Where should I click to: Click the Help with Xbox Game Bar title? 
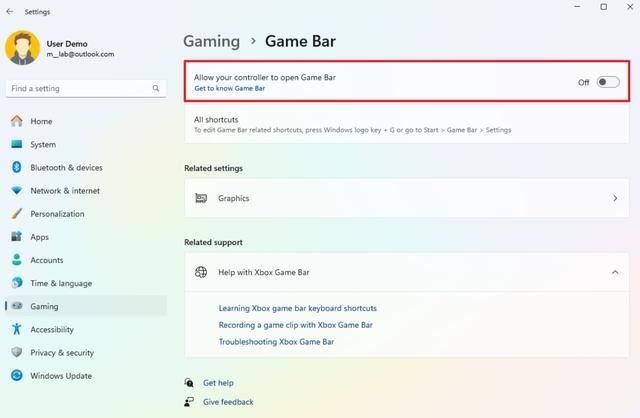pos(264,272)
